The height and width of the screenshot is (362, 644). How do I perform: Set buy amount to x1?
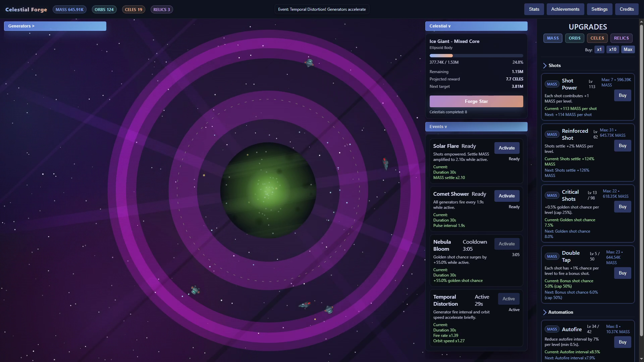[599, 50]
